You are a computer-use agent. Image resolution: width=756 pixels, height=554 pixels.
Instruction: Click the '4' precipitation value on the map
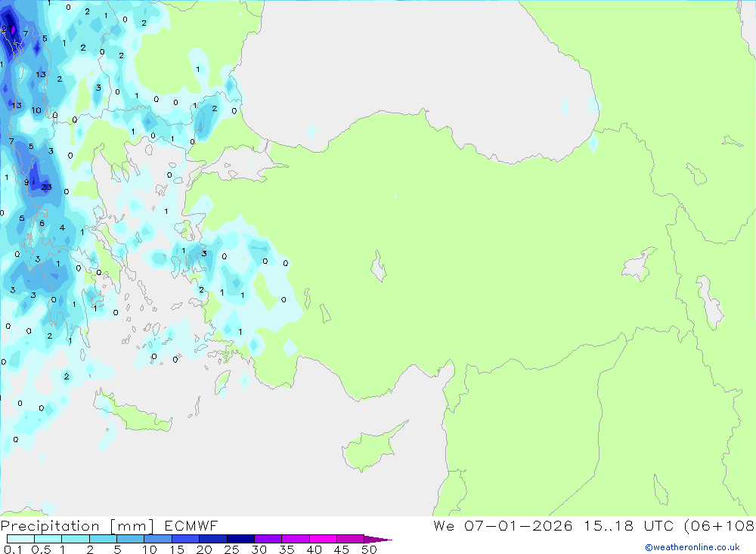coord(62,227)
